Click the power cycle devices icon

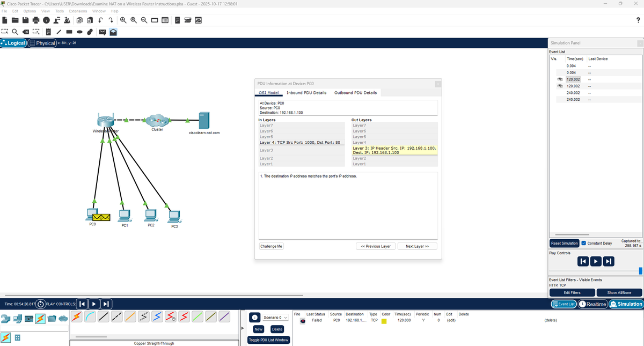[41, 304]
